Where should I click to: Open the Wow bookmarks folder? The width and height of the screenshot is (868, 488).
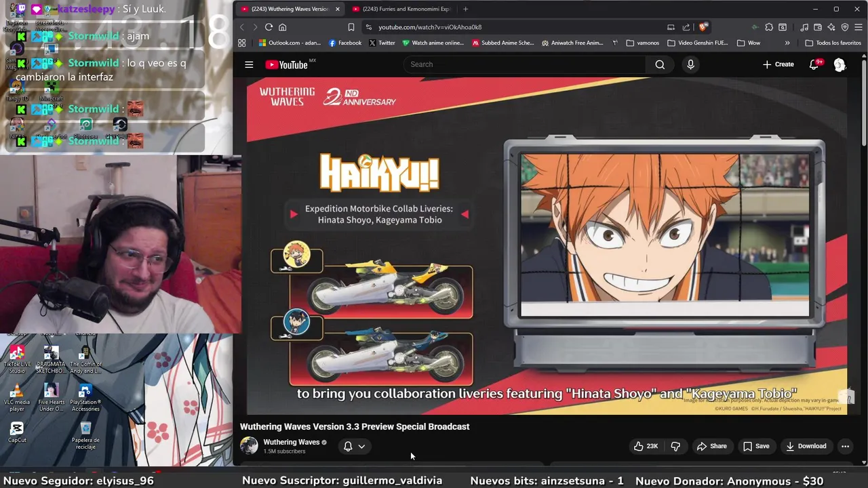tap(748, 43)
